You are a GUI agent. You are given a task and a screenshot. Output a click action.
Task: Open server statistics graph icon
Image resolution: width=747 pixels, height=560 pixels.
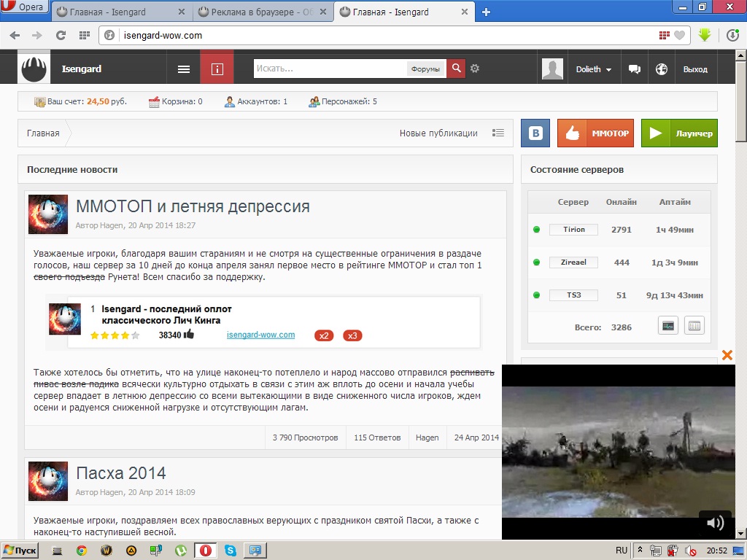pos(667,326)
